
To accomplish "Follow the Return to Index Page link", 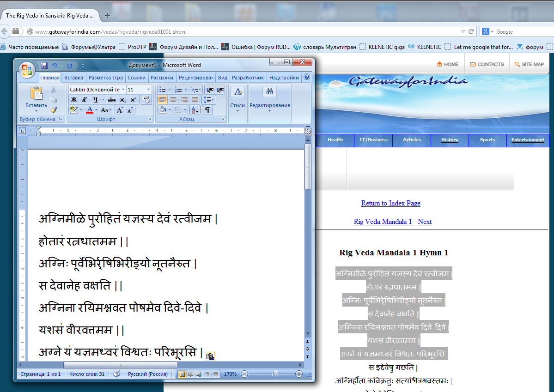I will tap(391, 203).
